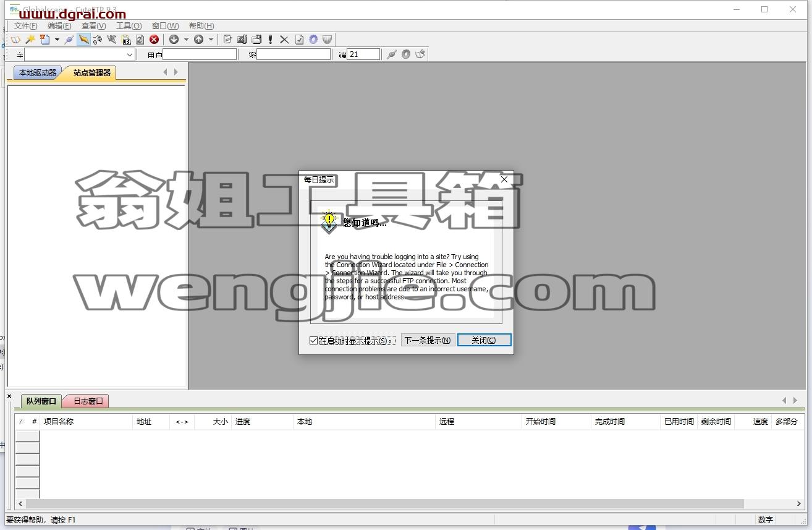Open the 文件(F) menu

click(25, 26)
